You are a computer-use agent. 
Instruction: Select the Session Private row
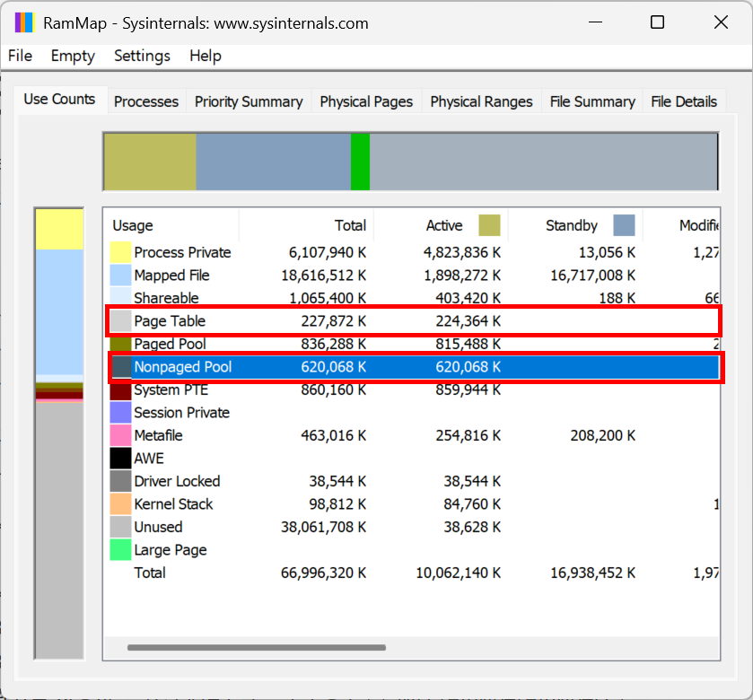(x=412, y=413)
